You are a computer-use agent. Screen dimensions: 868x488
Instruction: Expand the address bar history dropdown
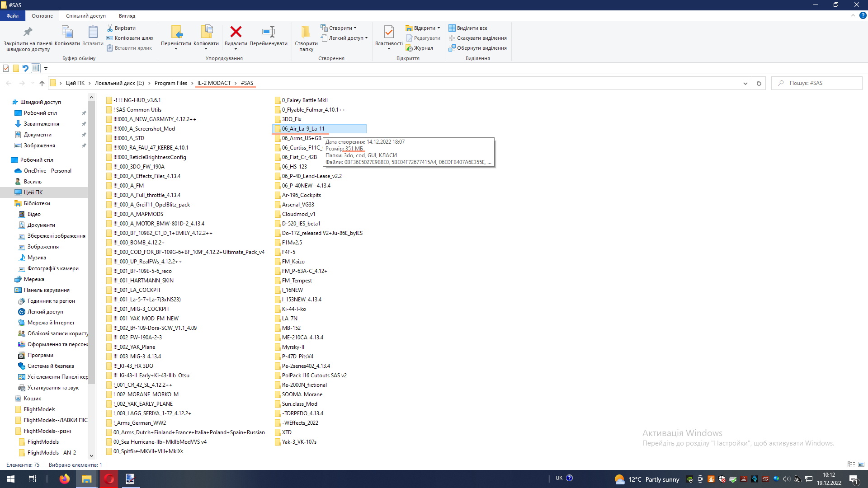tap(745, 83)
